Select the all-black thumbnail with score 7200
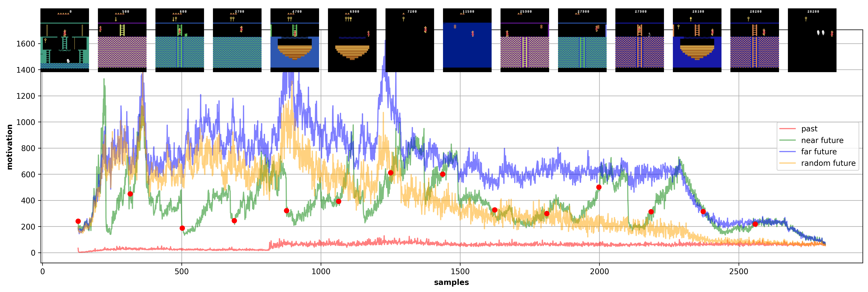868x292 pixels. pos(409,40)
